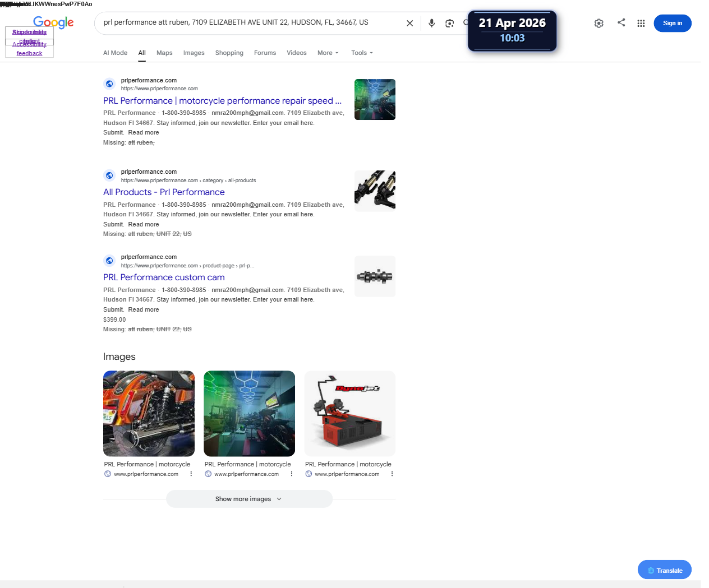This screenshot has width=709, height=588.
Task: Open garage thumbnail beside first result
Action: (x=375, y=99)
